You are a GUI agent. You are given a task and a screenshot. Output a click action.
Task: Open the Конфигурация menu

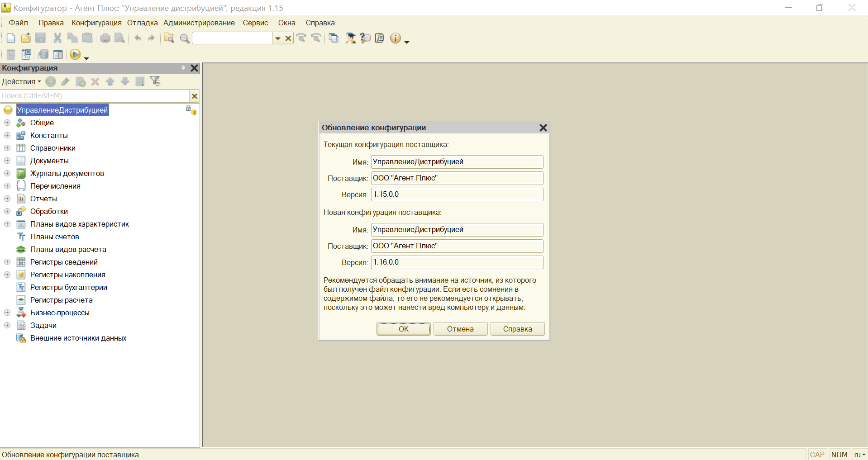point(96,23)
